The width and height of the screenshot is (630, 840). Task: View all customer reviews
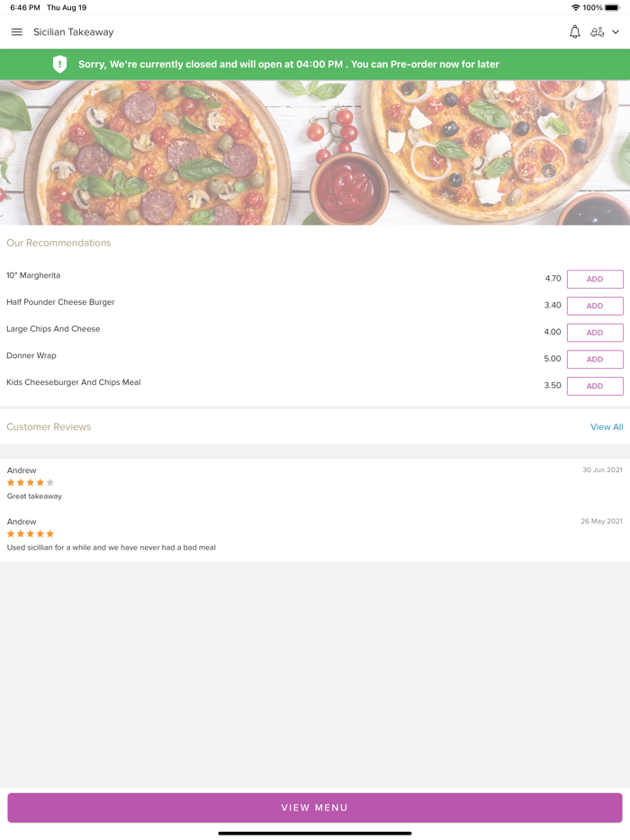point(607,426)
